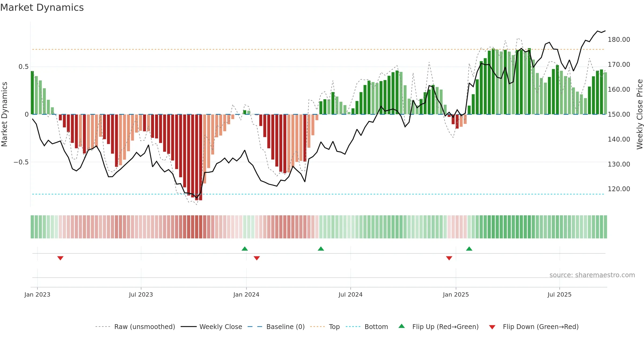Click the 120.00 price axis value
The image size is (644, 362).
[x=619, y=189]
